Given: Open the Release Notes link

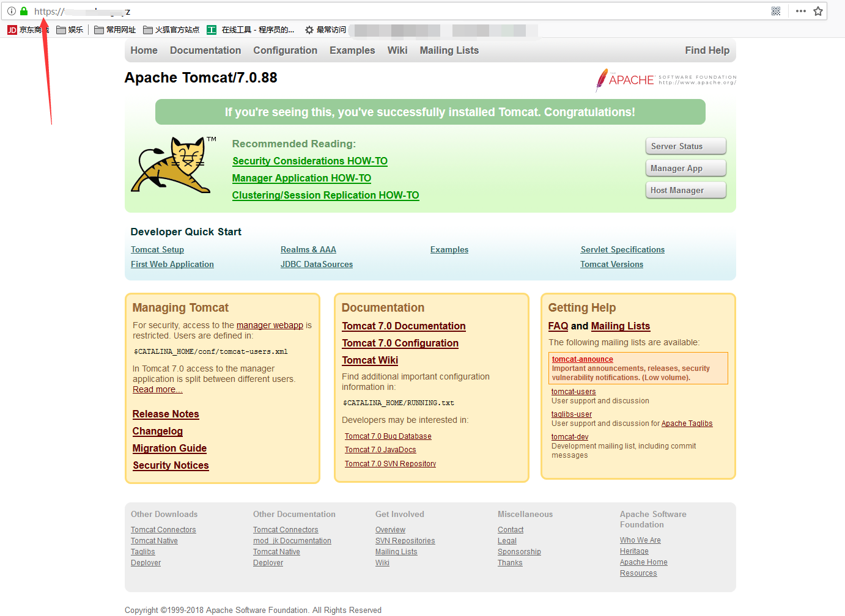Looking at the screenshot, I should [166, 414].
